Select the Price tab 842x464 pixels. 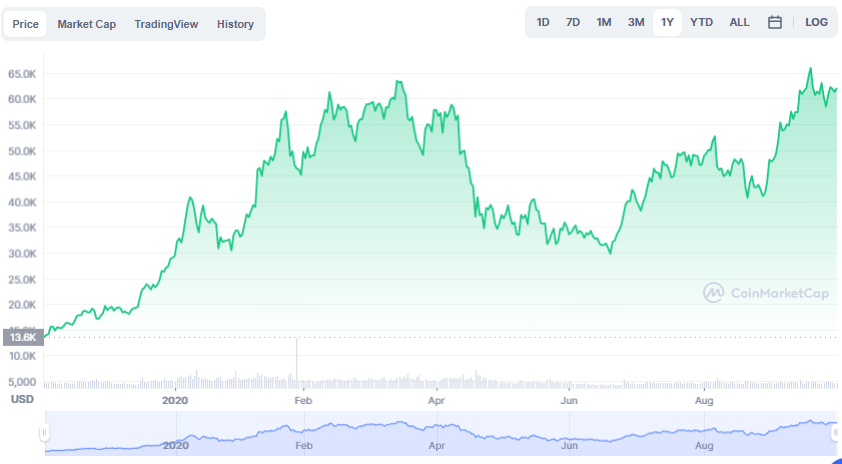pos(26,24)
